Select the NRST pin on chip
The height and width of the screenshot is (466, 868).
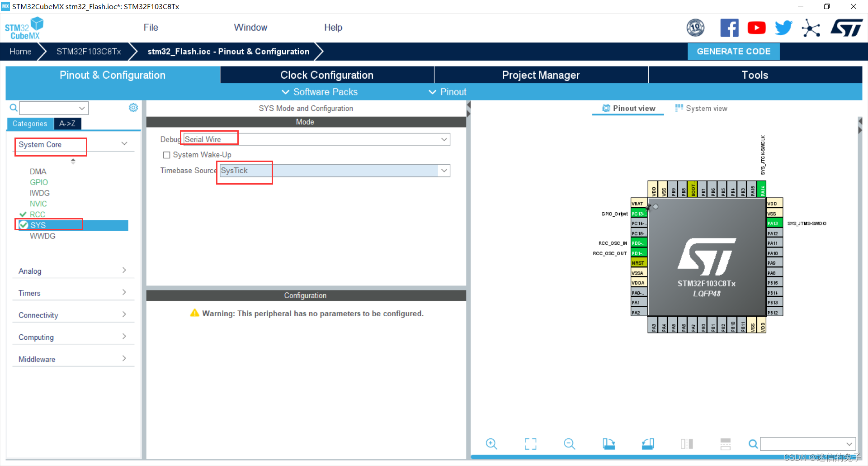639,263
